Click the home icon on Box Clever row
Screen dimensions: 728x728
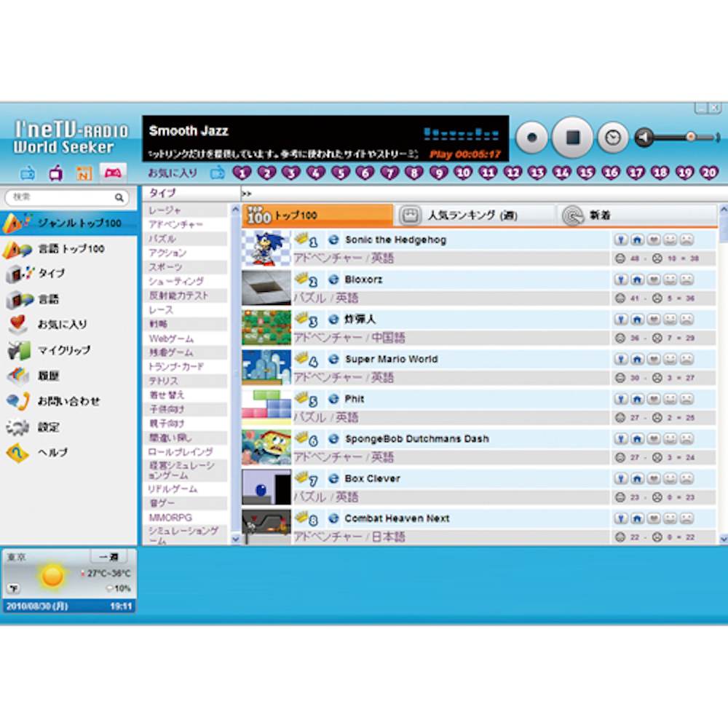coord(638,479)
